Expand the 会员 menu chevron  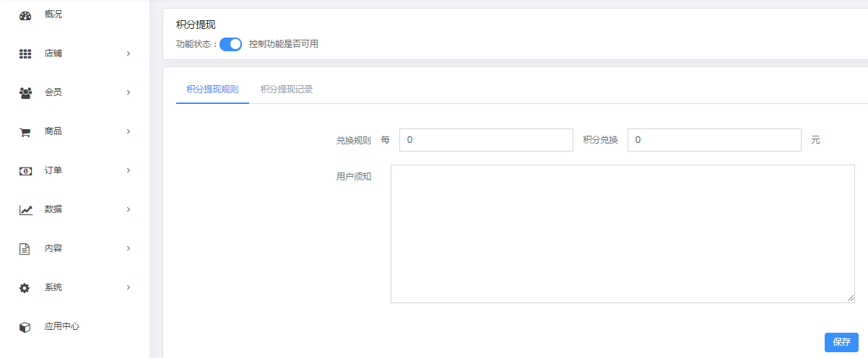pos(129,92)
